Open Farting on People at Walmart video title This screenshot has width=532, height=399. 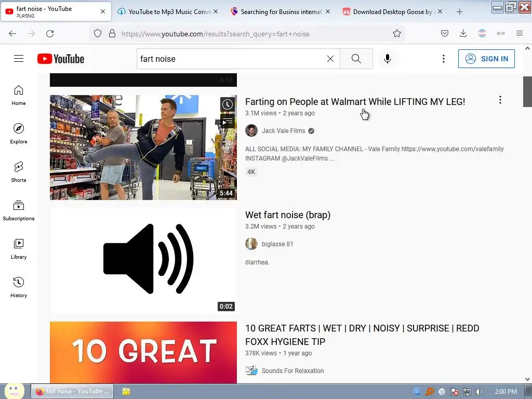[355, 102]
